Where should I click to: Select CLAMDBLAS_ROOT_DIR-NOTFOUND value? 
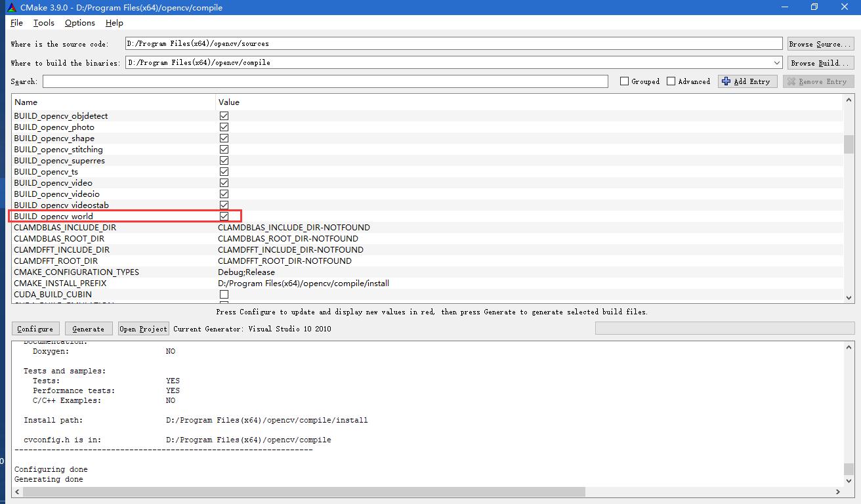[x=288, y=239]
